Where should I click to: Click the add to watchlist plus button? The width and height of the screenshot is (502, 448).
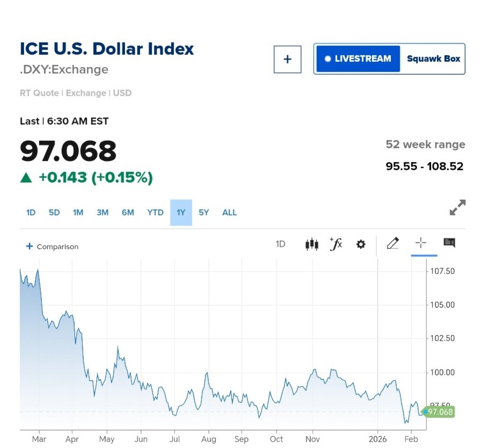(287, 59)
